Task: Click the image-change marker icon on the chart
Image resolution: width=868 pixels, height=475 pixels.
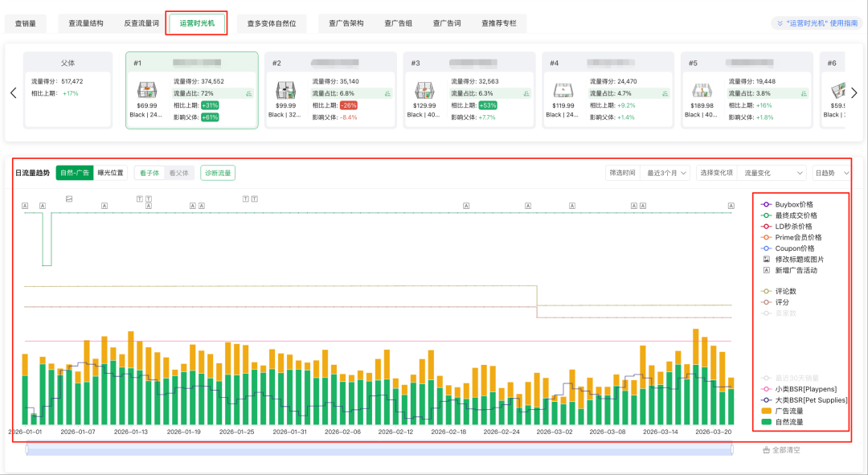Action: pyautogui.click(x=69, y=199)
